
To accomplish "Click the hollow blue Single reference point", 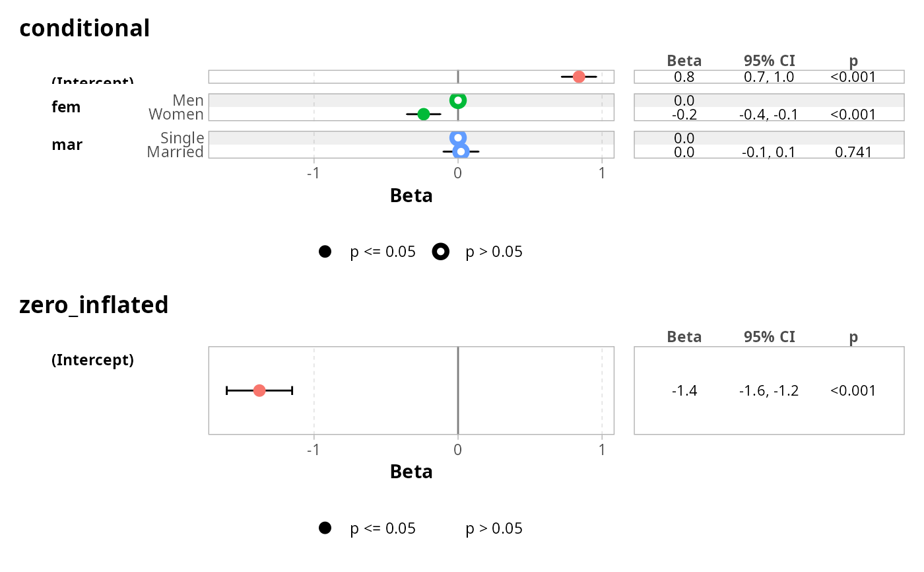I will pos(458,138).
